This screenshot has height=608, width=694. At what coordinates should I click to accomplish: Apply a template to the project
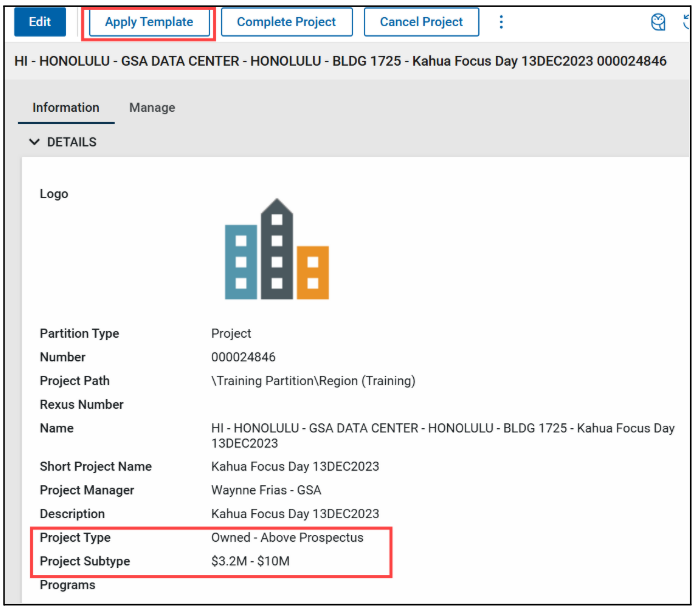point(149,22)
